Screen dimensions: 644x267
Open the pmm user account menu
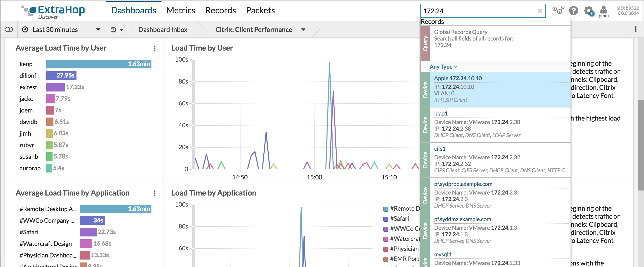[603, 12]
